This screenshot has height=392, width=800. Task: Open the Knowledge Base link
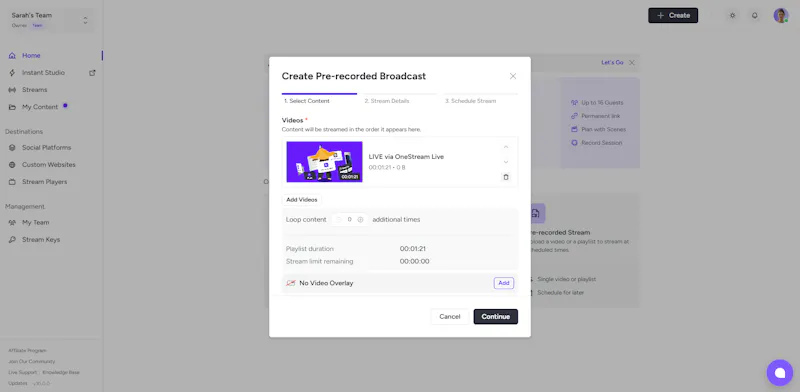click(x=61, y=372)
